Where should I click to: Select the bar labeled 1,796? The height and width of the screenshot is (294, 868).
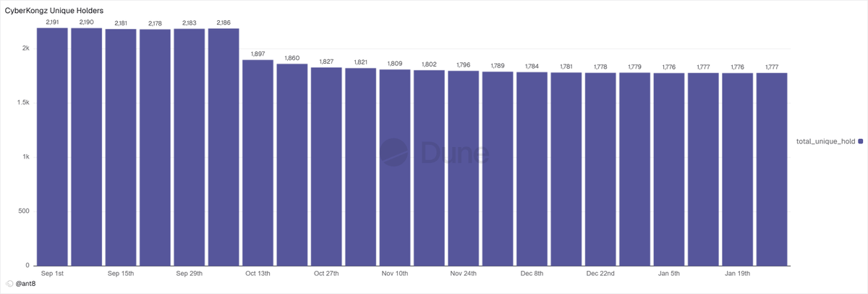[463, 168]
